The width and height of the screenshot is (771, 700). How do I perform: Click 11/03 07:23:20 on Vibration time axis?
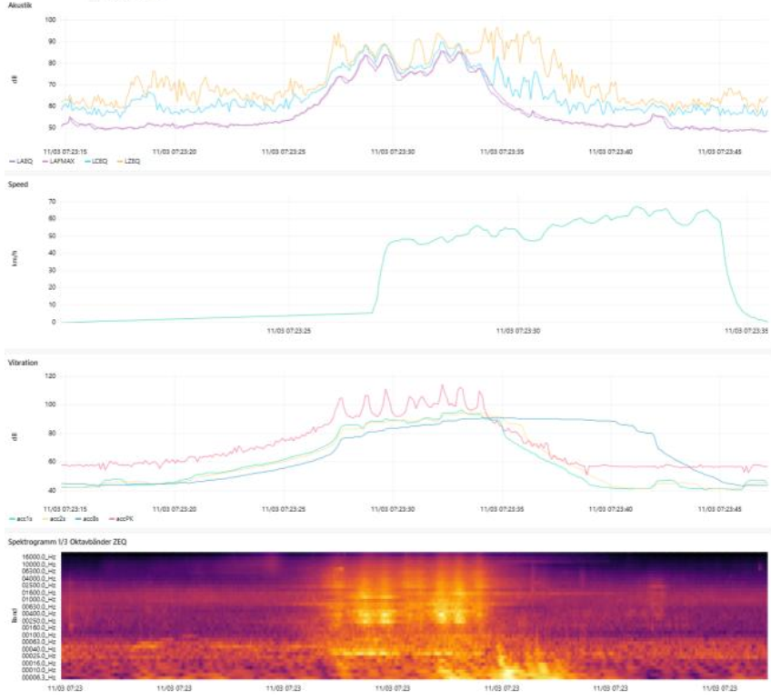click(175, 509)
